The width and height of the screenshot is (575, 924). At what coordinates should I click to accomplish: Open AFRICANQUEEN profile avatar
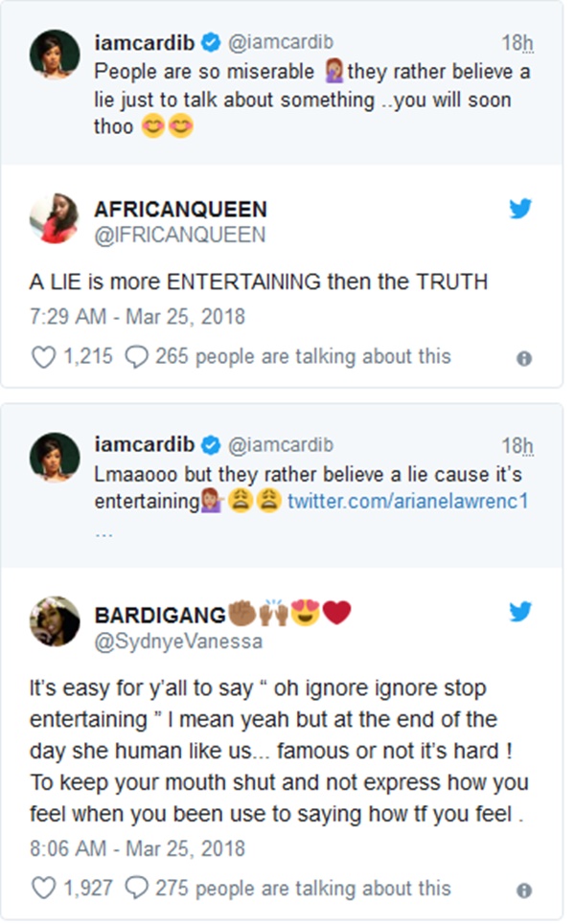click(54, 220)
